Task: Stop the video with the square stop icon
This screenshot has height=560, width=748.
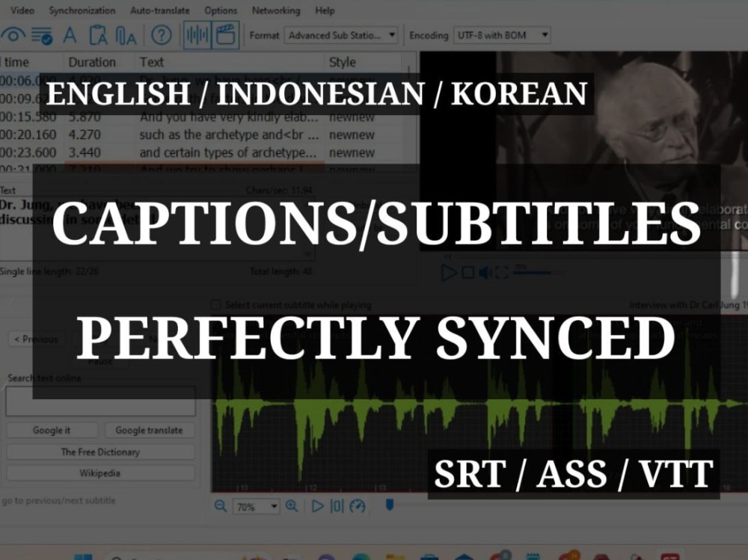Action: 468,272
